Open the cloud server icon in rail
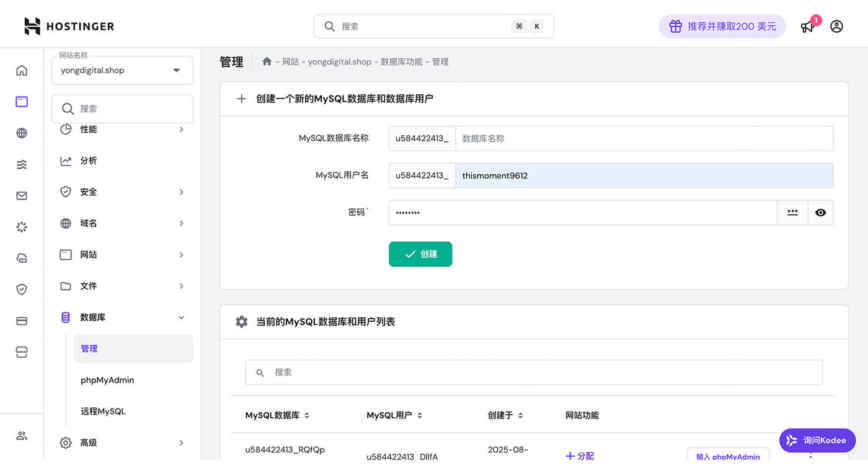This screenshot has width=868, height=465. pos(22,258)
